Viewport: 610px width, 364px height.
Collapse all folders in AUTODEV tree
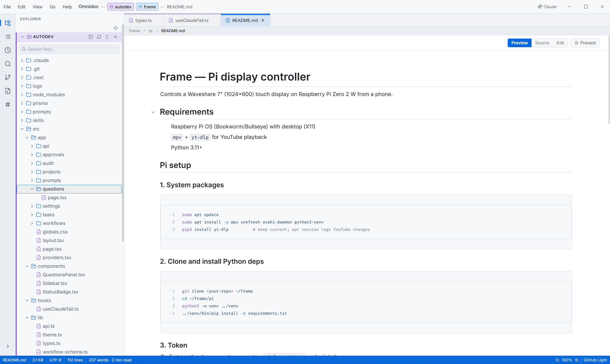(107, 37)
